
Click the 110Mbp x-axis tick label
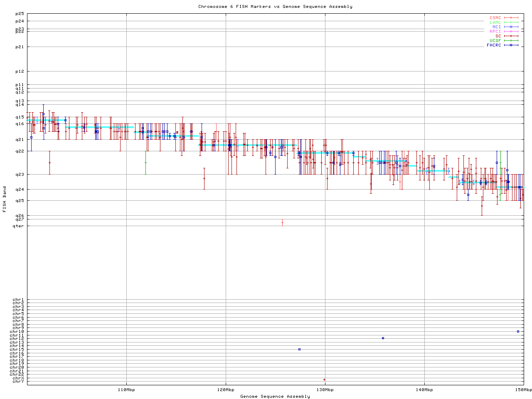point(126,390)
